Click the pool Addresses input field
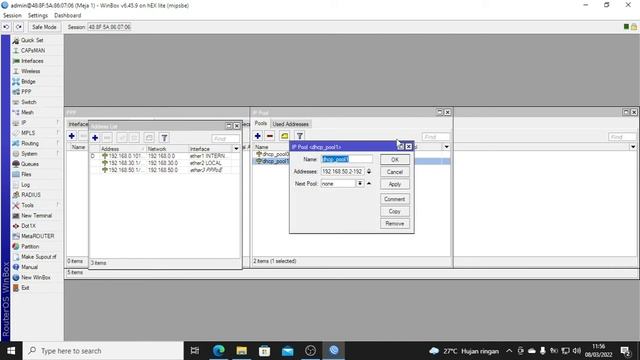Viewport: 640px width, 360px height. point(342,171)
